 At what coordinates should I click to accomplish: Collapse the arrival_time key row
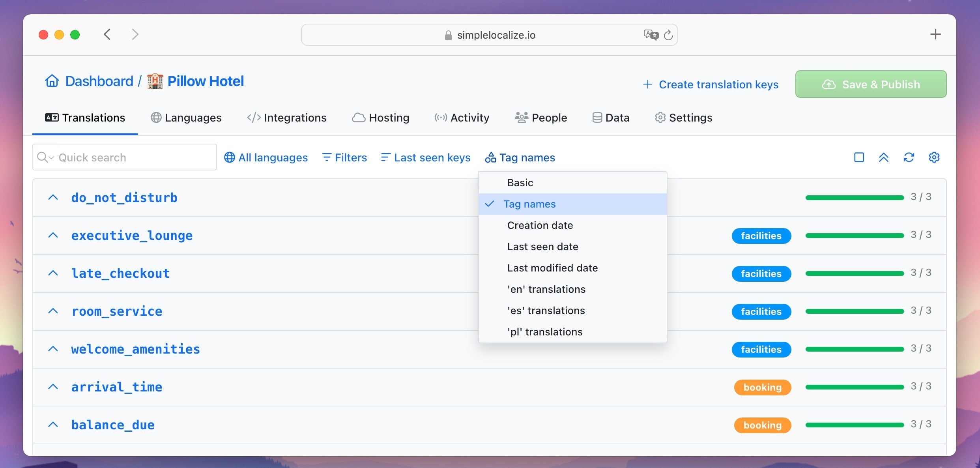pos(53,387)
